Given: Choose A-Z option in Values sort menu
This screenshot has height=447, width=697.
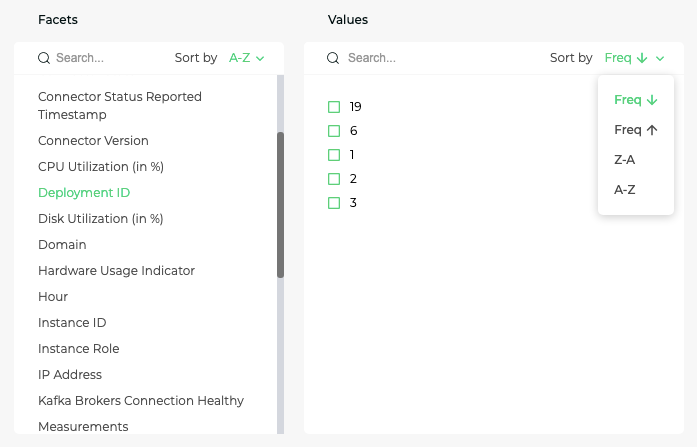Looking at the screenshot, I should click(x=625, y=190).
